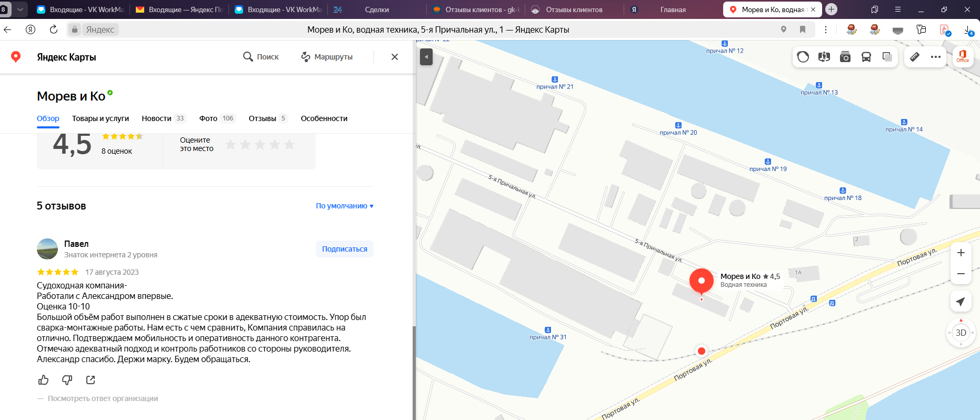This screenshot has height=420, width=980.
Task: Open tab groups dropdown arrow
Action: tap(20, 9)
